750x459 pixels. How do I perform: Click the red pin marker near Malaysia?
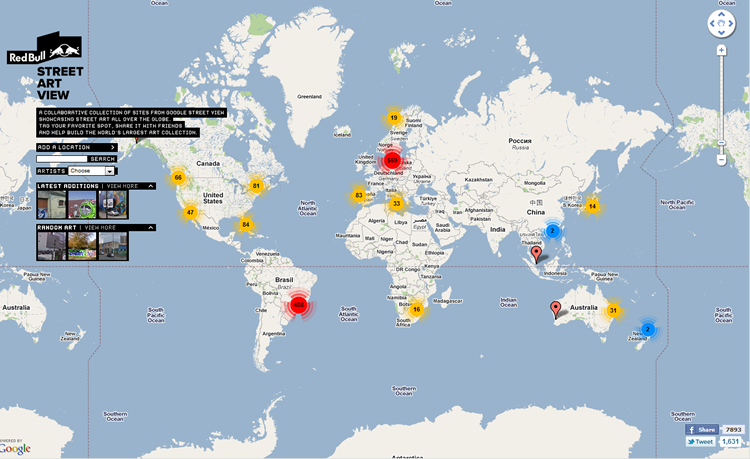[536, 254]
